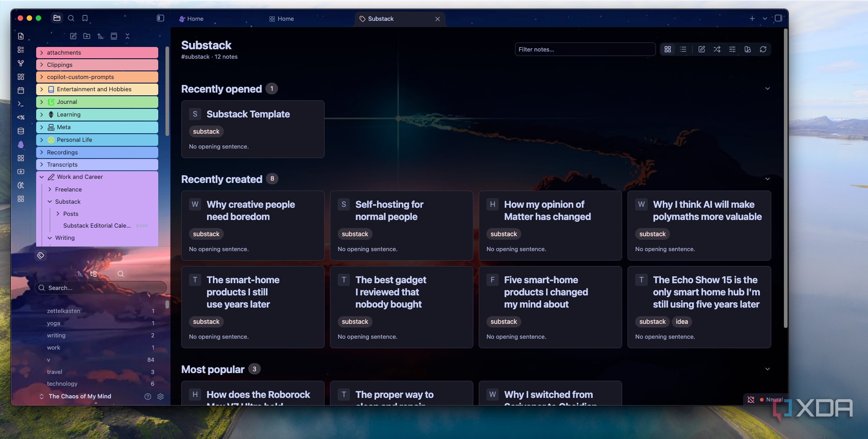Switch to grid card view

[668, 49]
